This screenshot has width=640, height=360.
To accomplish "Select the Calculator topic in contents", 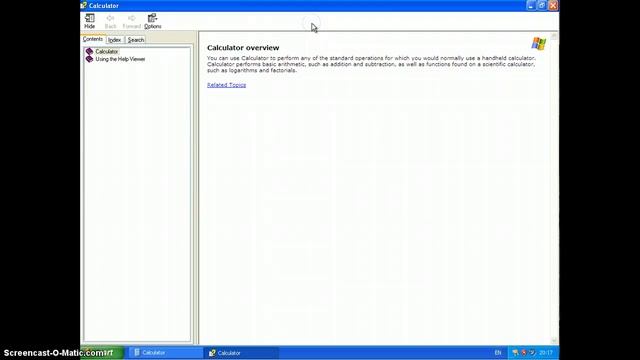I will coord(107,51).
